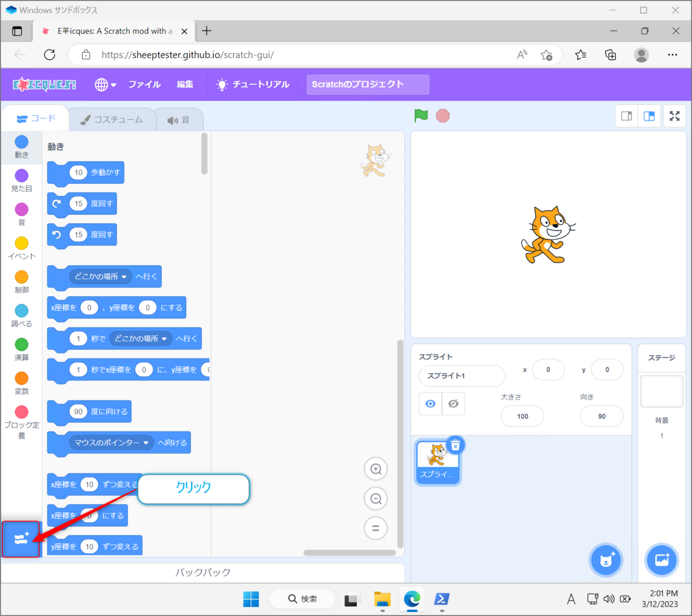The width and height of the screenshot is (692, 616).
Task: Select the 制御 control category
Action: click(x=21, y=282)
